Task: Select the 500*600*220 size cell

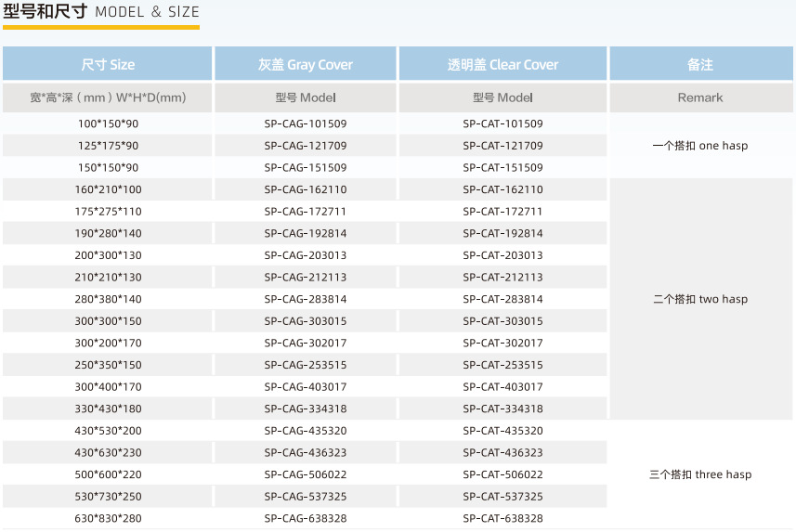Action: (108, 474)
